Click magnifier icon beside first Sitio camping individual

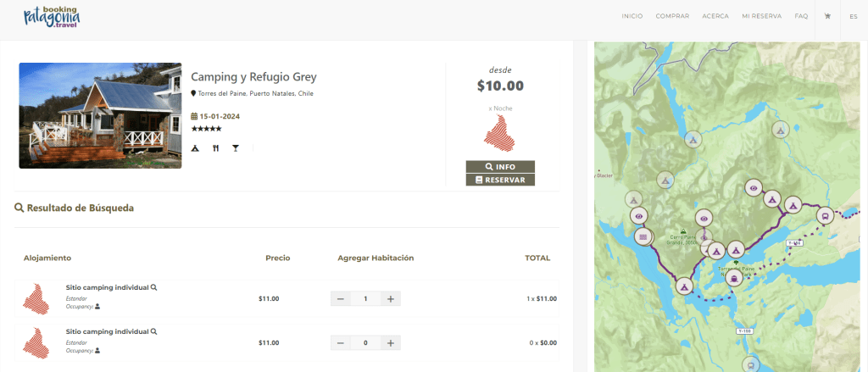point(153,287)
